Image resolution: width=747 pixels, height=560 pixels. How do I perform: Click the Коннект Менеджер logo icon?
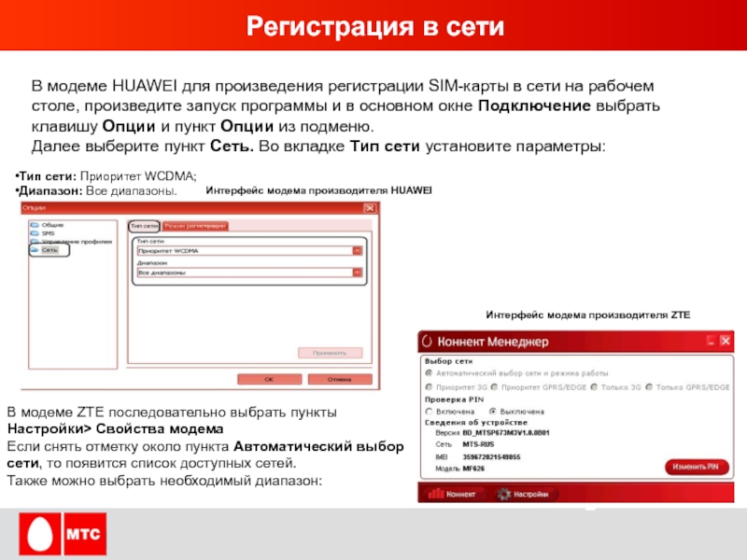click(427, 341)
